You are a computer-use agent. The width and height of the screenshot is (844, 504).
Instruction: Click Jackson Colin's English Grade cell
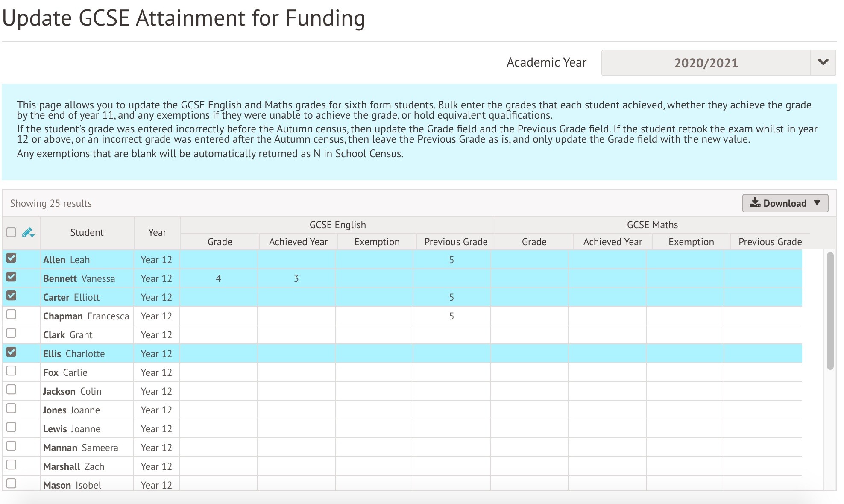click(219, 391)
